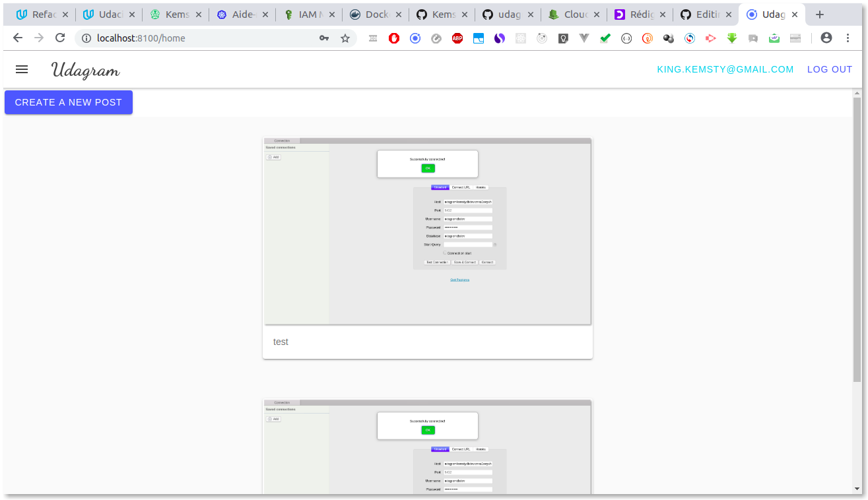
Task: Open the green inbox checkmark extension icon
Action: [774, 38]
